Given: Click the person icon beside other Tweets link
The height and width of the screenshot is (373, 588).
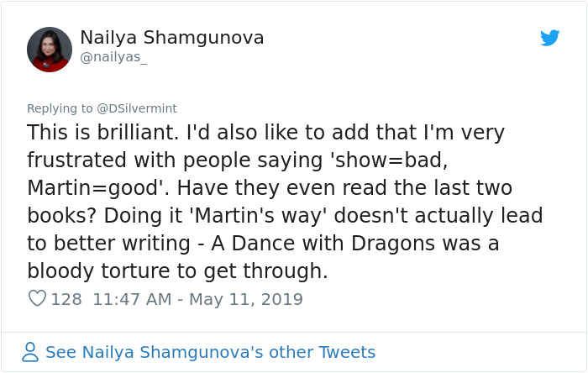Looking at the screenshot, I should 30,352.
